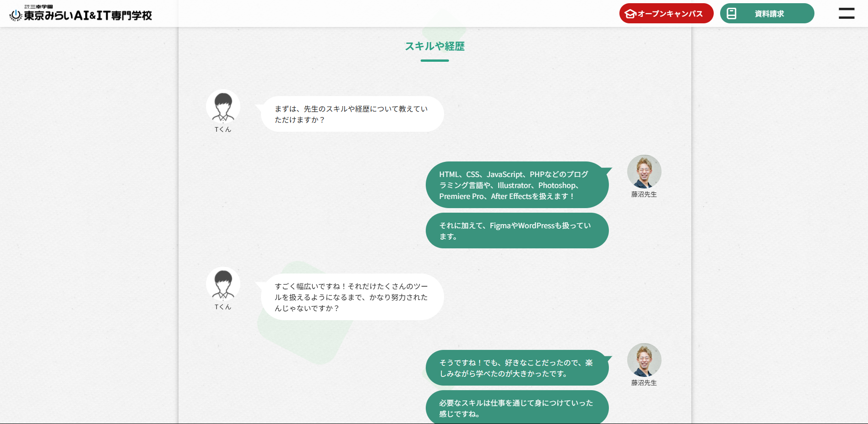Click the スキルや経歴 heading

pos(435,46)
